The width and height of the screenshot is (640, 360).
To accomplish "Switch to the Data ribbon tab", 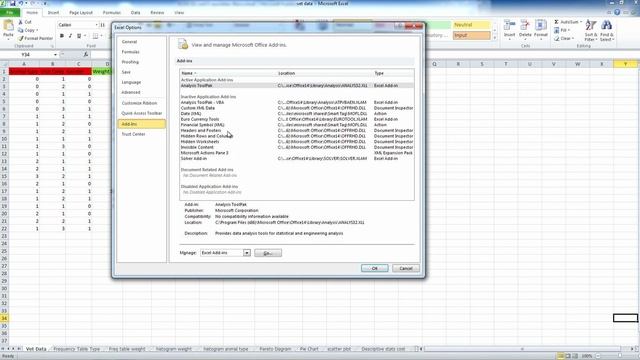I will (x=135, y=13).
